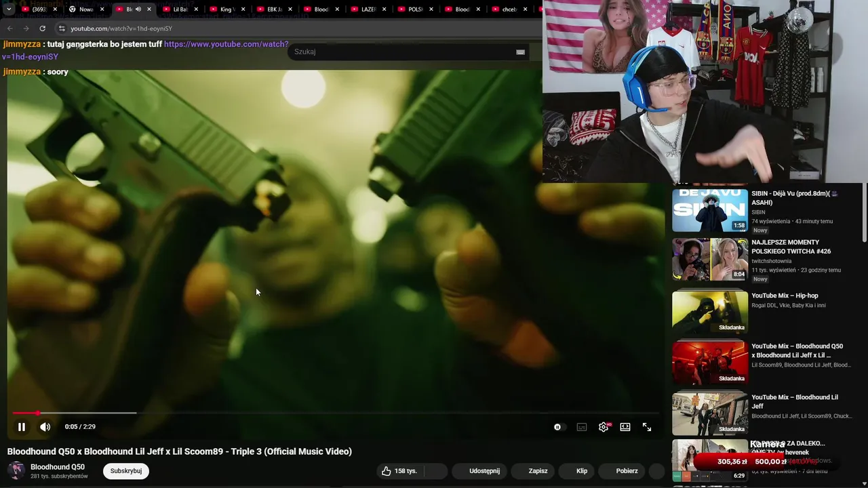Open NAJLEPSZE MOMENTY POLSKIEGO TWITCHA #426 title
This screenshot has width=868, height=488.
[791, 247]
